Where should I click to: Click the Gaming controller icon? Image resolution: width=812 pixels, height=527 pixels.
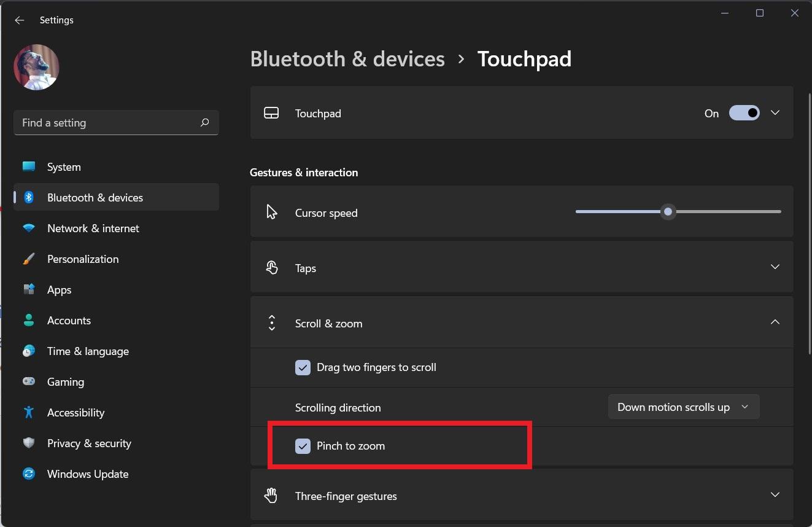[29, 382]
